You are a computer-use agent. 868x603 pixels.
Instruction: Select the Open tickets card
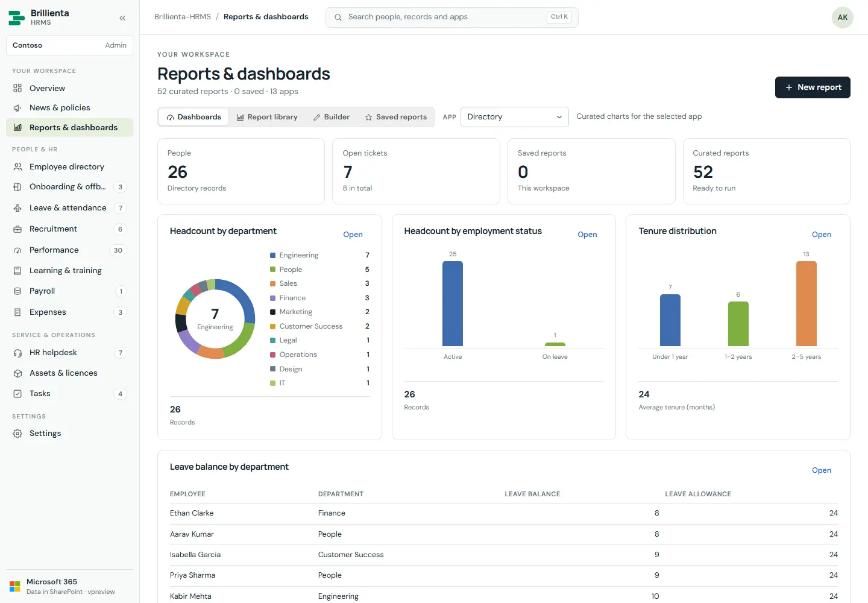click(x=417, y=171)
